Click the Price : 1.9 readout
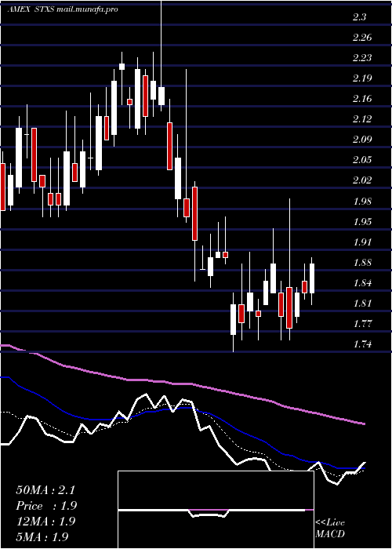Viewport: 392px width, 549px height. click(46, 506)
